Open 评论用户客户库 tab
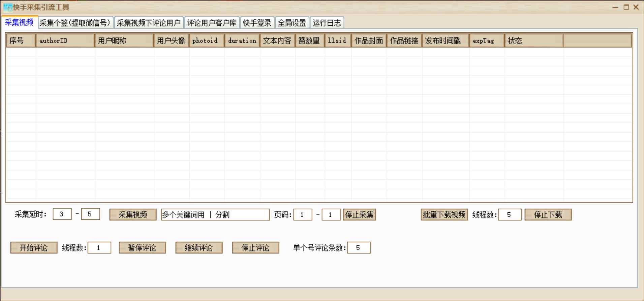The image size is (644, 301). tap(212, 23)
